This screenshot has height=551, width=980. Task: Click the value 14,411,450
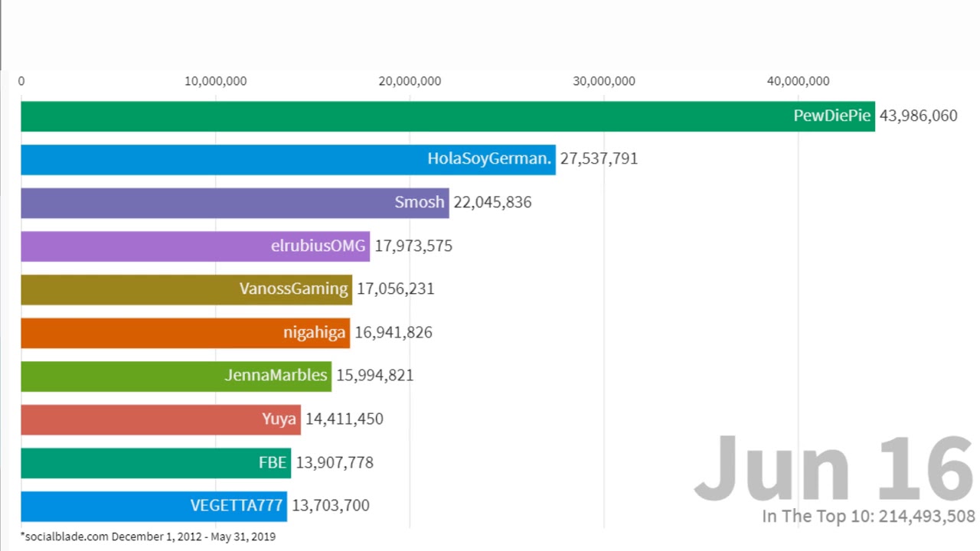(345, 419)
